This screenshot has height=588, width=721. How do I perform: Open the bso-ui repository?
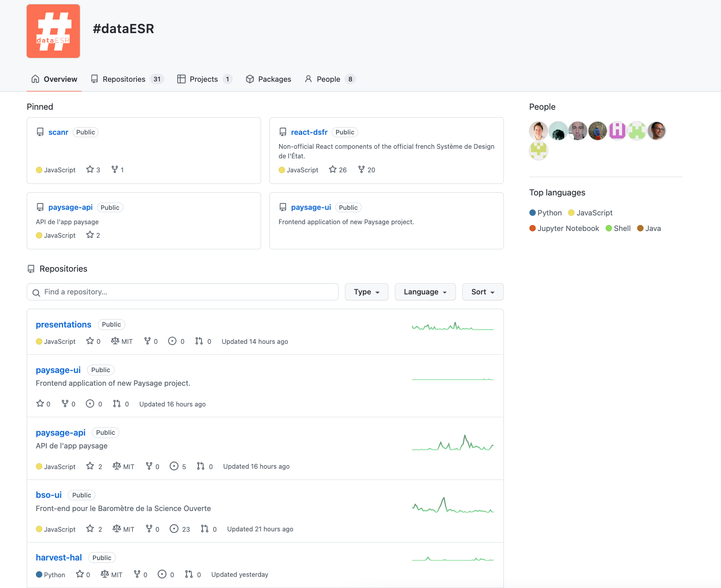[49, 495]
